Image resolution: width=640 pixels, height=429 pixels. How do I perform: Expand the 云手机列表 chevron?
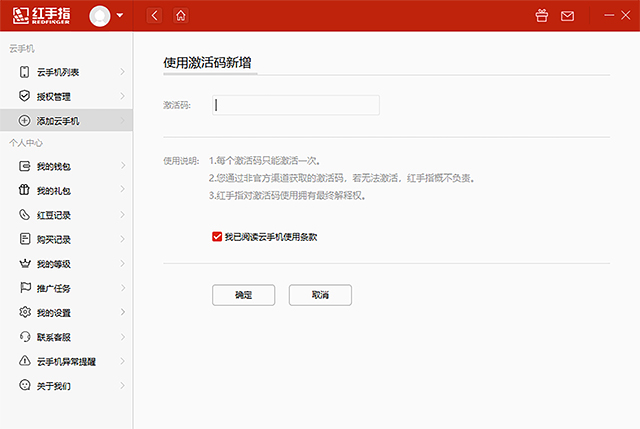pos(122,72)
